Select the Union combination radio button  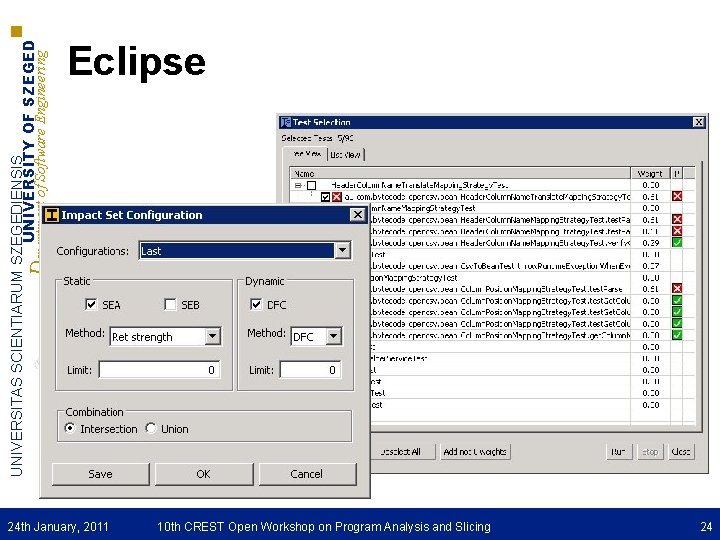pyautogui.click(x=151, y=428)
